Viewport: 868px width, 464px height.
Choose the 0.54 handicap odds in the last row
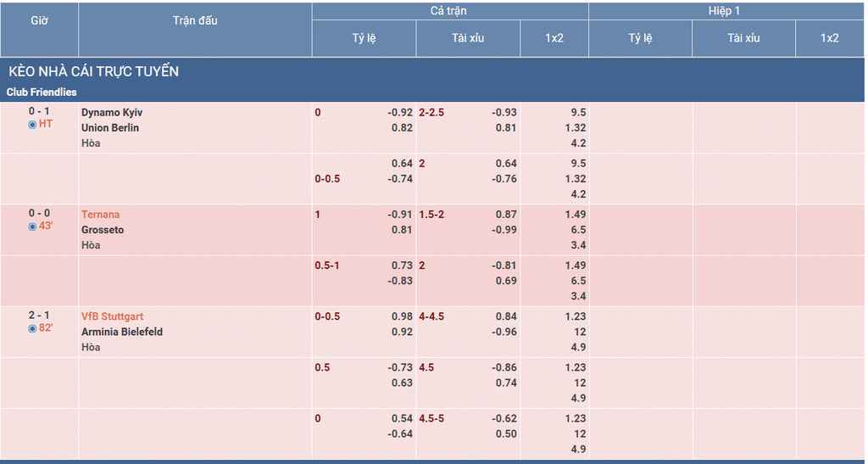point(402,418)
